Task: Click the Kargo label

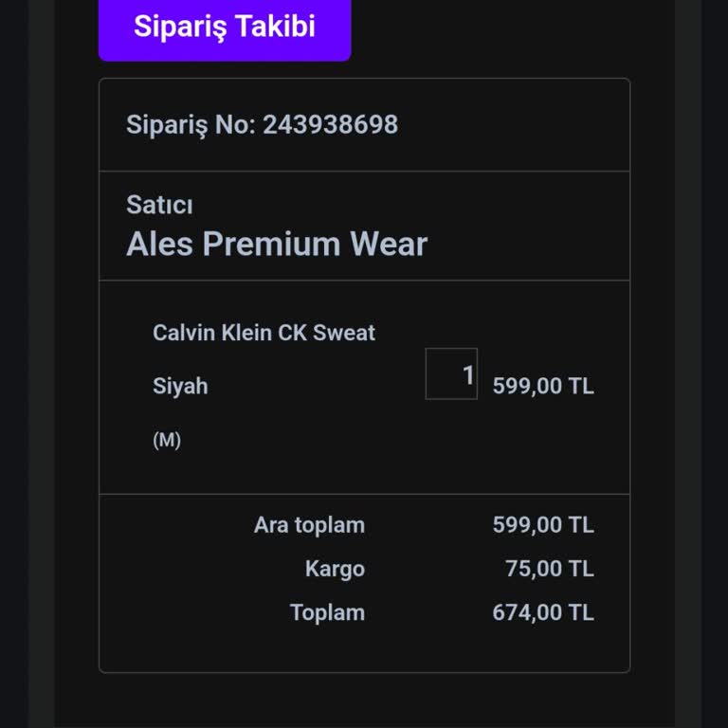Action: coord(335,569)
